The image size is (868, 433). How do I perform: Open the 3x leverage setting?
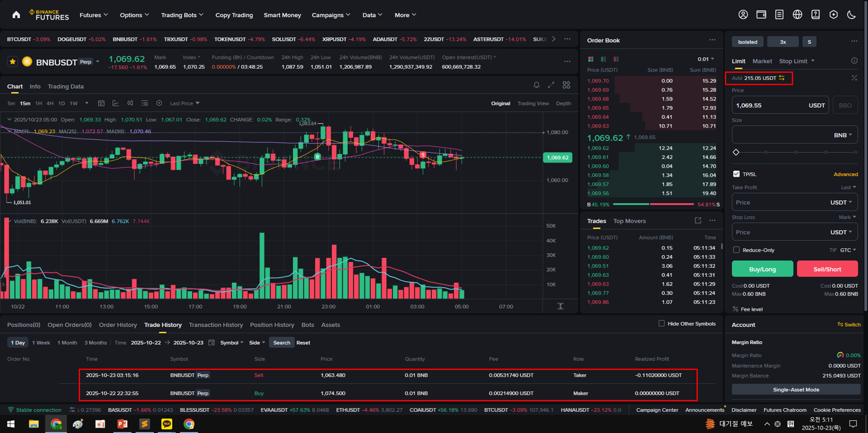[783, 42]
